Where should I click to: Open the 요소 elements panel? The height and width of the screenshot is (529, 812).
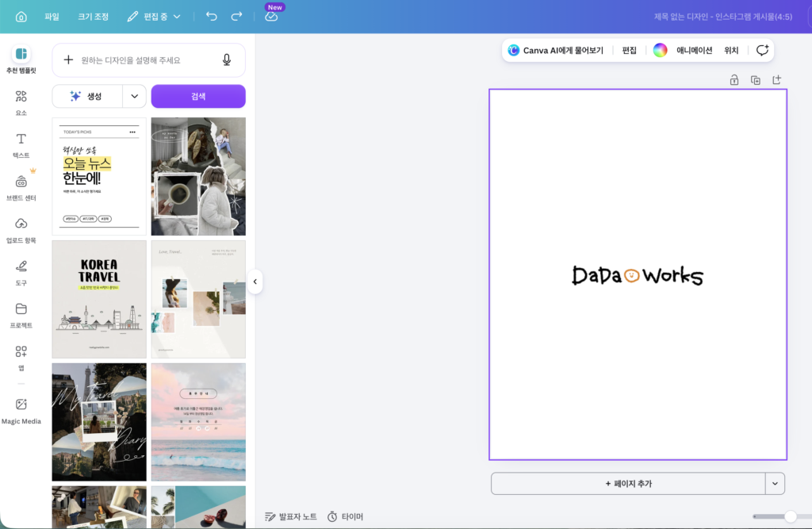pyautogui.click(x=21, y=102)
